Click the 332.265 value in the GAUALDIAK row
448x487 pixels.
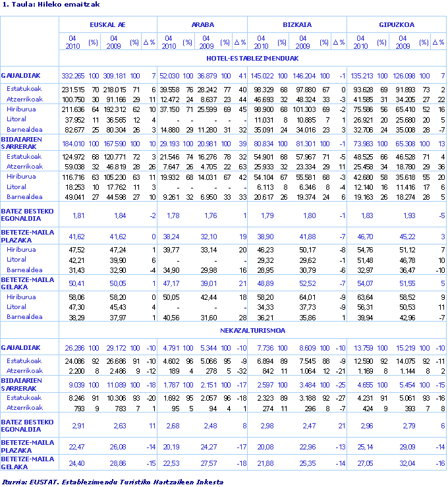point(73,76)
